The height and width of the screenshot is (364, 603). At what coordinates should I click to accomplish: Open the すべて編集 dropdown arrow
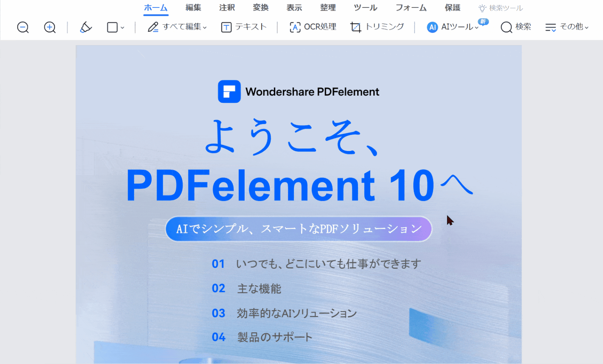click(206, 27)
